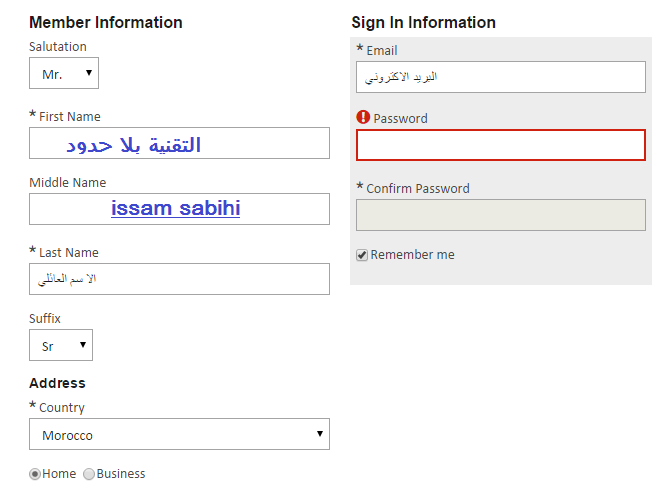Click the Middle Name input field
The height and width of the screenshot is (494, 668).
tap(179, 209)
